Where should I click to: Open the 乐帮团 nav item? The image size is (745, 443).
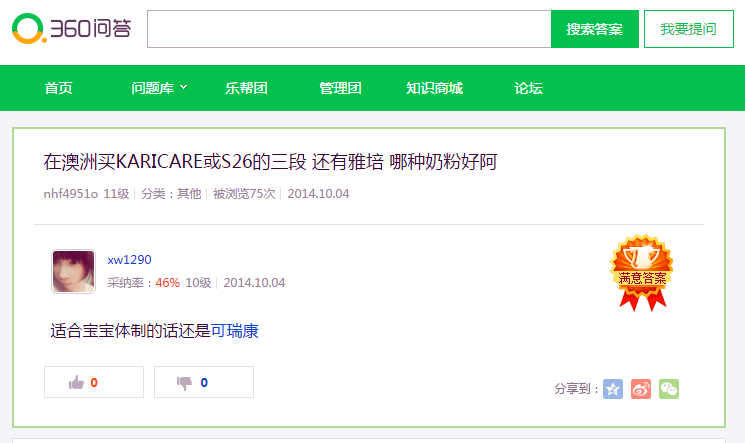[x=246, y=88]
